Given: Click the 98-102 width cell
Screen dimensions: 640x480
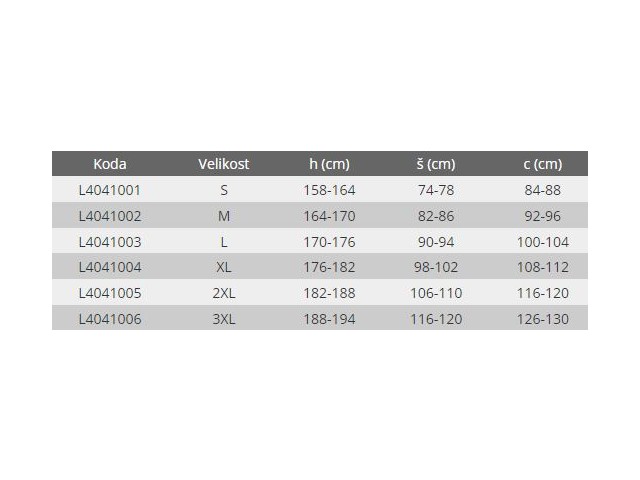Looking at the screenshot, I should pos(435,266).
